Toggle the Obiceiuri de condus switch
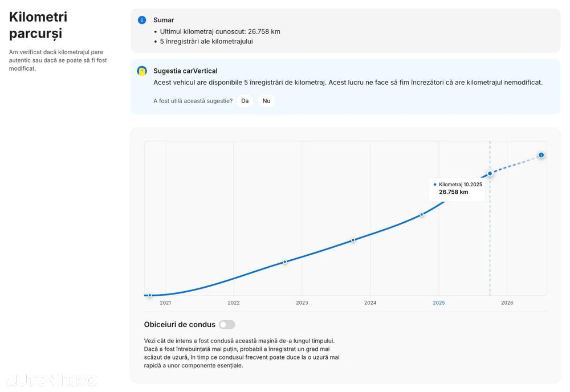Image resolution: width=570 pixels, height=392 pixels. [x=227, y=324]
